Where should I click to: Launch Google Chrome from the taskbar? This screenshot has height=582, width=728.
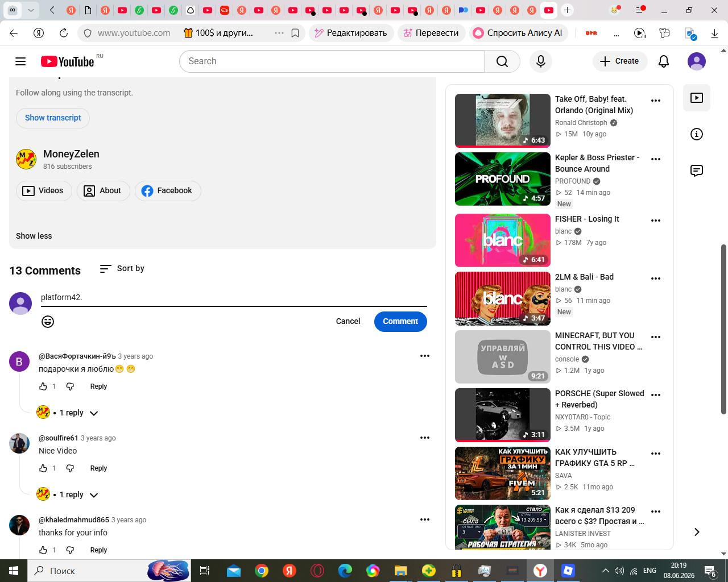point(262,571)
